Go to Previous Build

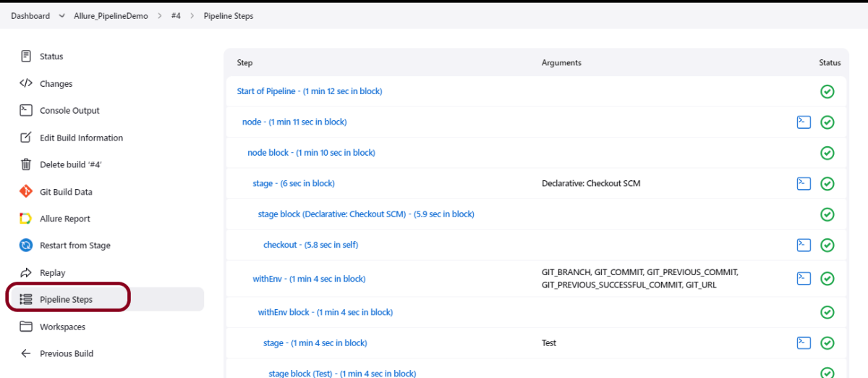click(66, 353)
